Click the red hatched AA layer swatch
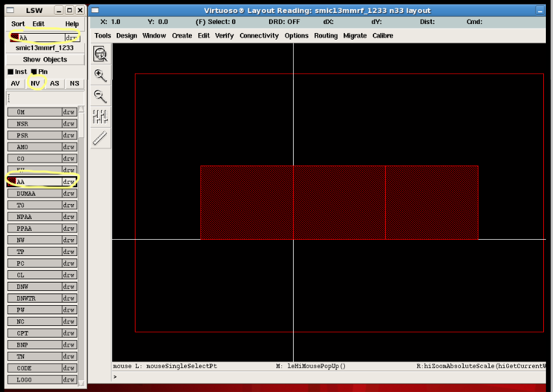The image size is (553, 392). tap(11, 181)
